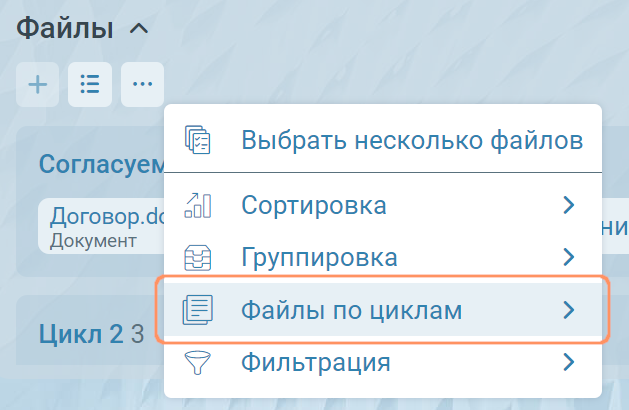Expand the Группировка submenu arrow

[x=569, y=258]
